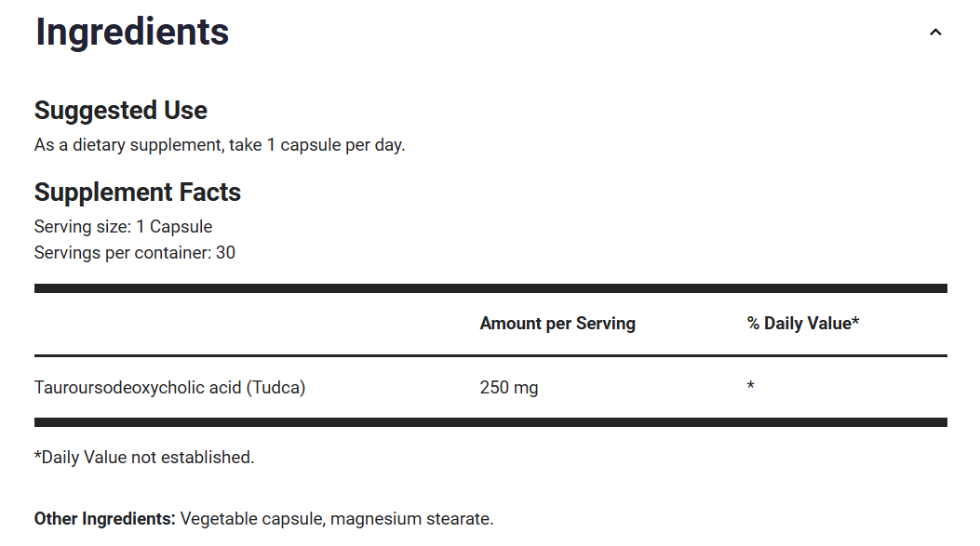The height and width of the screenshot is (546, 980).
Task: Click the thick divider below the Tudca row
Action: [490, 422]
